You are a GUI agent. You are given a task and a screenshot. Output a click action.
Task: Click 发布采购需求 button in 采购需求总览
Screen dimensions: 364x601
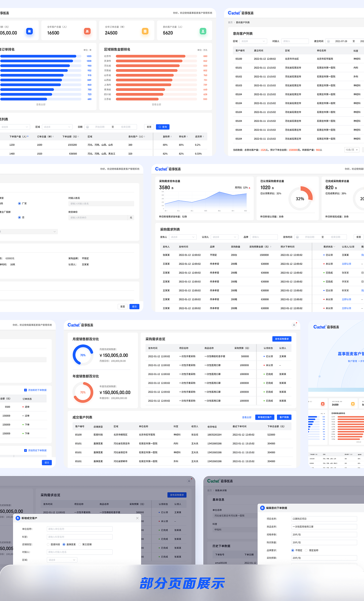pyautogui.click(x=282, y=339)
